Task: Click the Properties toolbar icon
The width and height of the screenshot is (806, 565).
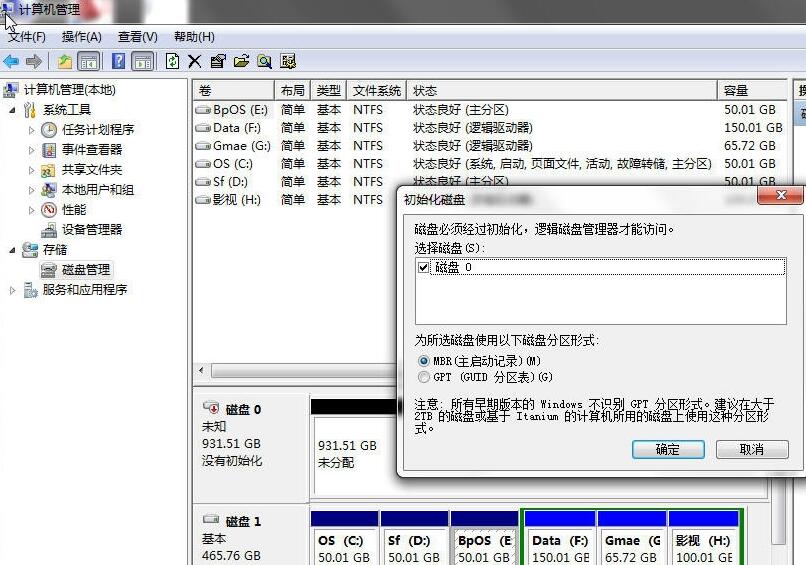Action: click(218, 62)
